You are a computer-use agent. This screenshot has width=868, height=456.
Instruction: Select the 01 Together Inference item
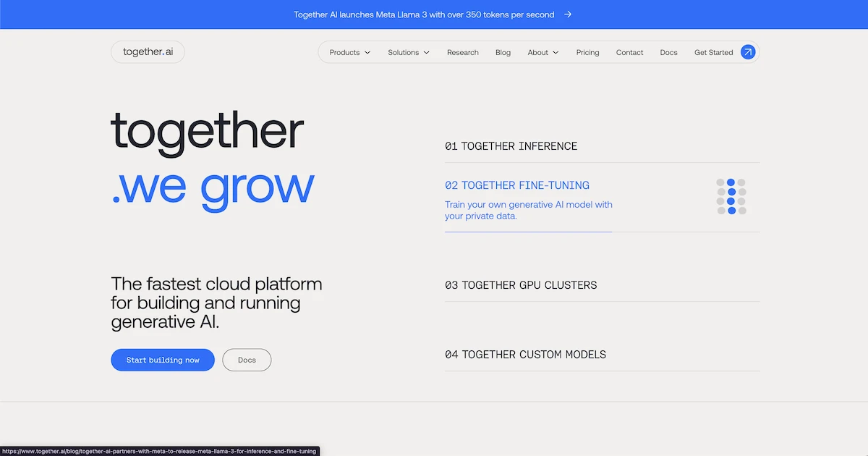[511, 145]
